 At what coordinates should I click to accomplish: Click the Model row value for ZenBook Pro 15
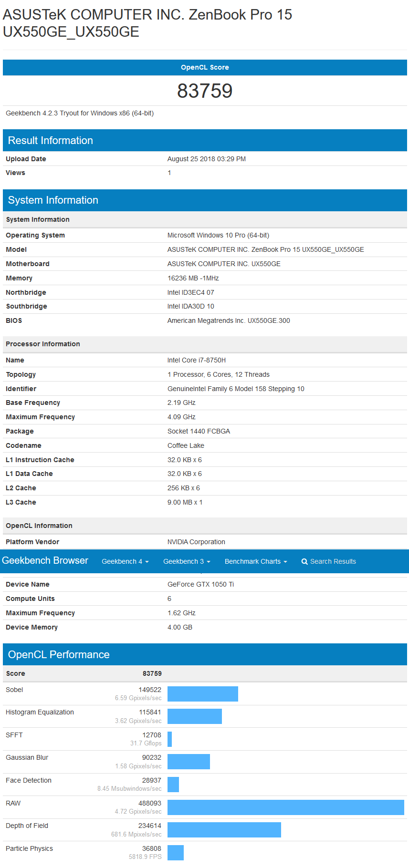[x=265, y=249]
